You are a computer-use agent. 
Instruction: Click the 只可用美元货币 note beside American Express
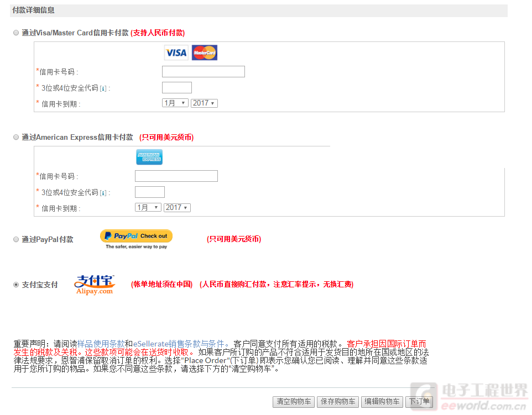[x=166, y=137]
